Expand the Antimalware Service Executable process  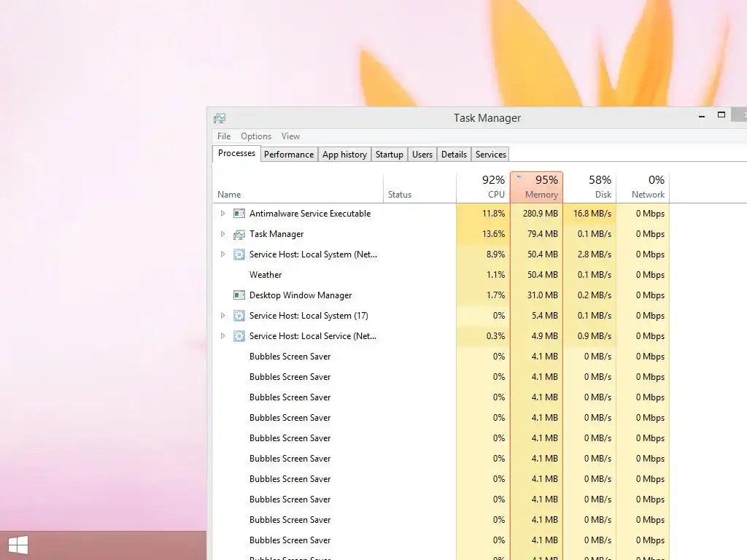222,214
